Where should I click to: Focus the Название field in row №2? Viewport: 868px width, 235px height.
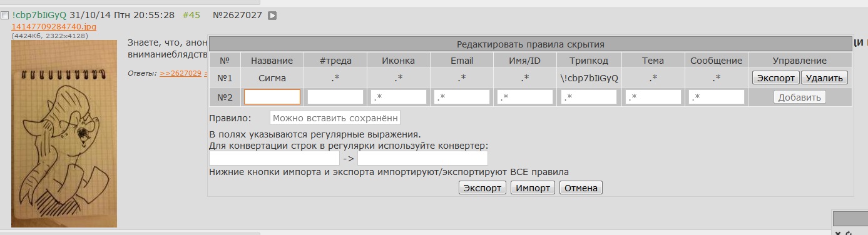[x=272, y=97]
